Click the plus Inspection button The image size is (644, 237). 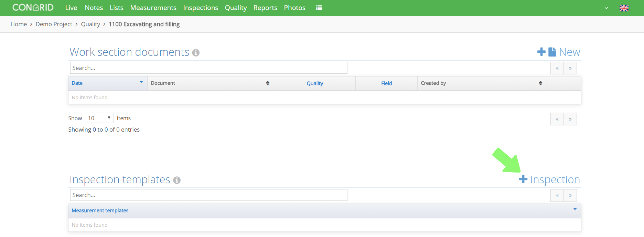pos(549,179)
